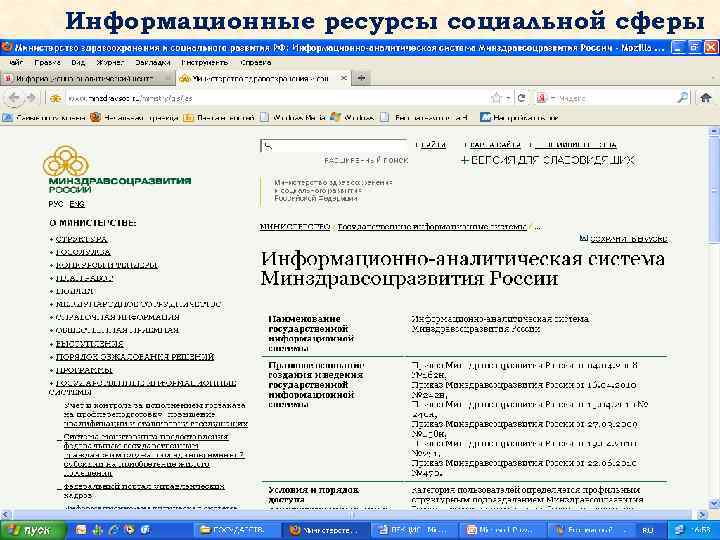Switch the site language to ENG
Viewport: 720px width, 540px height.
[77, 204]
